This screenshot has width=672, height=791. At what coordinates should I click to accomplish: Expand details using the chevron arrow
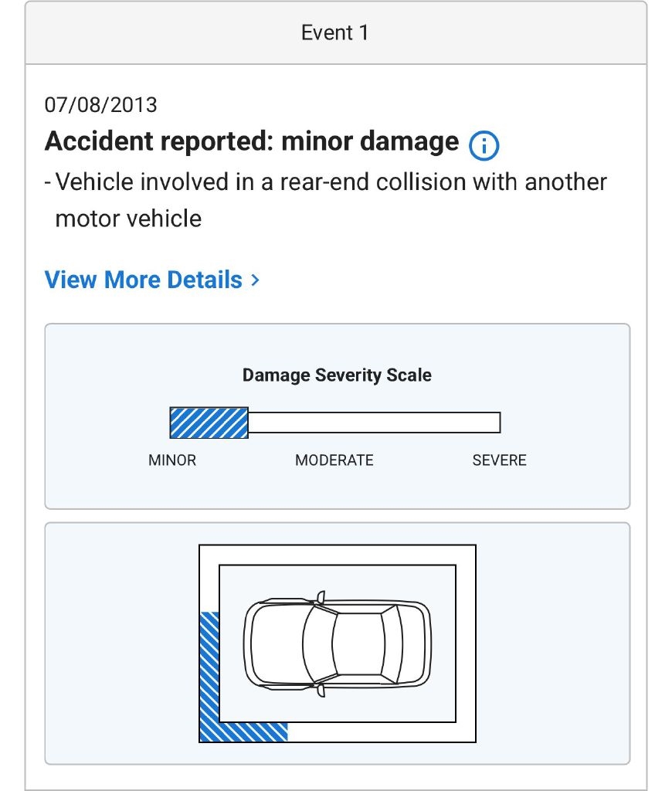(256, 280)
